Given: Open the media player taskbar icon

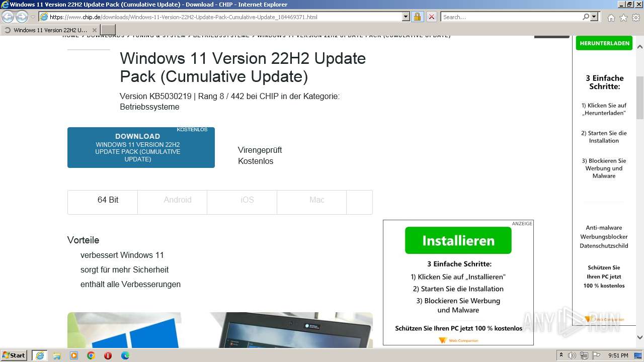Looking at the screenshot, I should click(74, 355).
